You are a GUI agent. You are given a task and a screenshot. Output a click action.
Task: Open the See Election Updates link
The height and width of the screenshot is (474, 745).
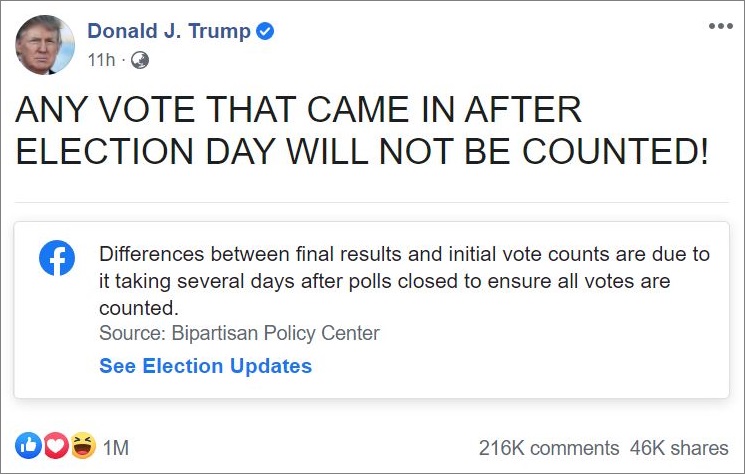click(x=205, y=366)
